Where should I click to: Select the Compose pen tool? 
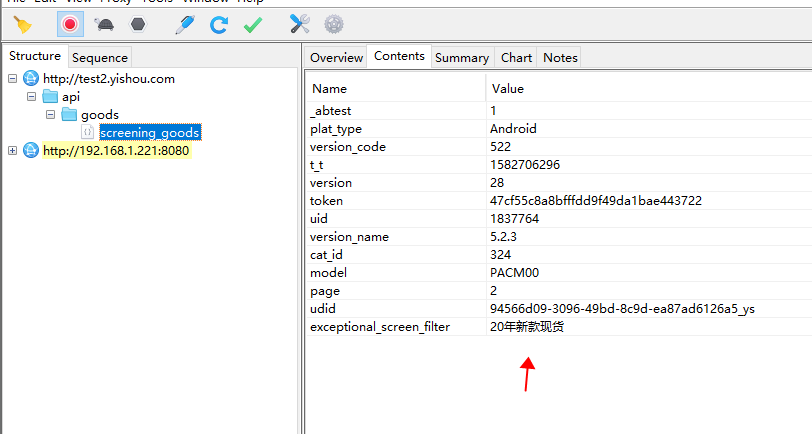185,24
